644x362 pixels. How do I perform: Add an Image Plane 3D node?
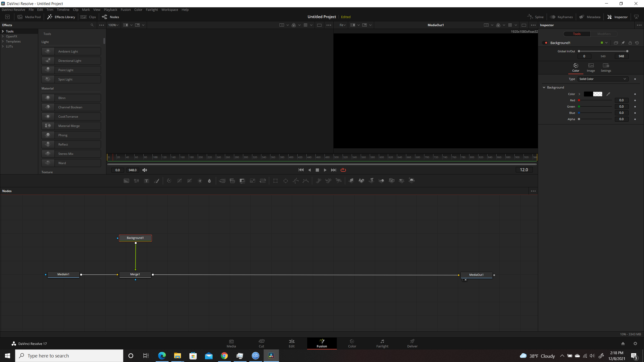pyautogui.click(x=351, y=180)
